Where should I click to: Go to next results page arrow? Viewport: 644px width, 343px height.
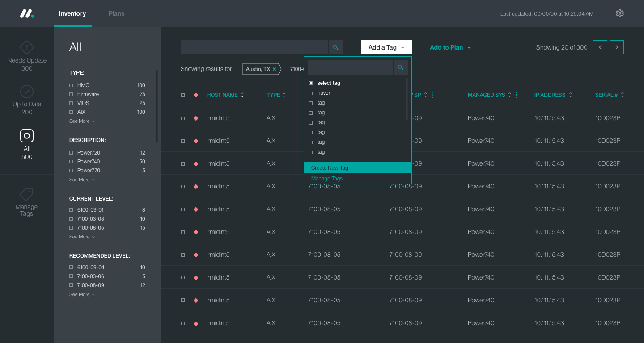coord(617,47)
